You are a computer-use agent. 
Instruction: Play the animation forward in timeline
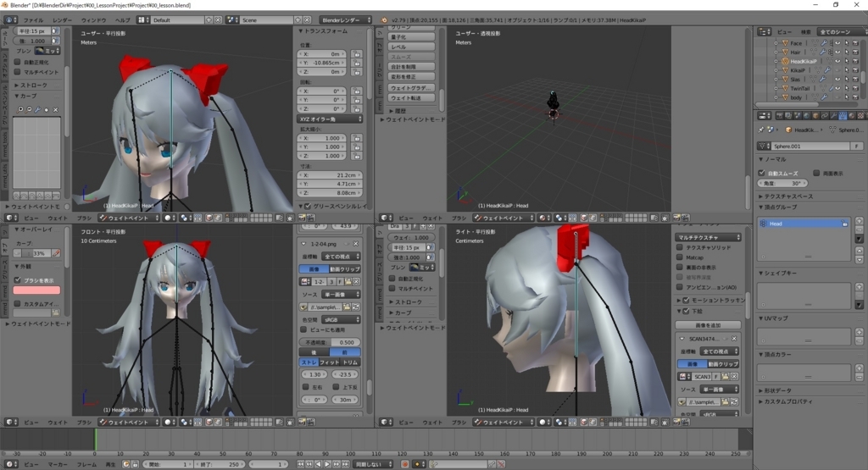(327, 464)
